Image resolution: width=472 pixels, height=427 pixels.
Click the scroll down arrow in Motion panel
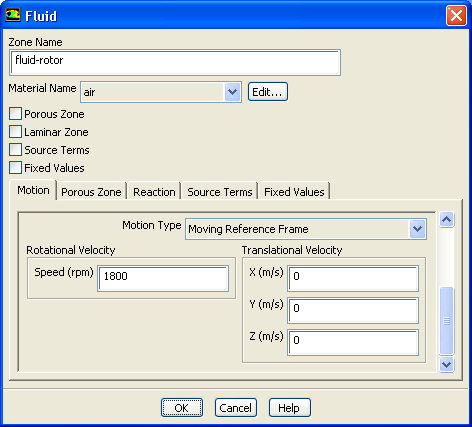[446, 364]
